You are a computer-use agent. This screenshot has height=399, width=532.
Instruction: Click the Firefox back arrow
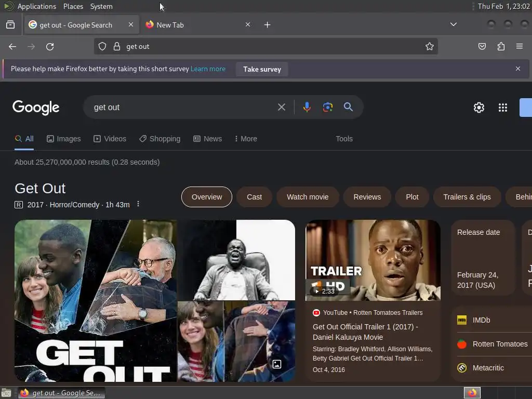[x=12, y=46]
